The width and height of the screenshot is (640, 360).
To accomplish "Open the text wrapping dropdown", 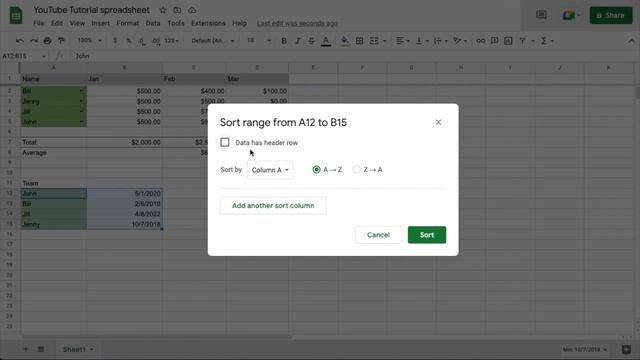I will [x=440, y=41].
